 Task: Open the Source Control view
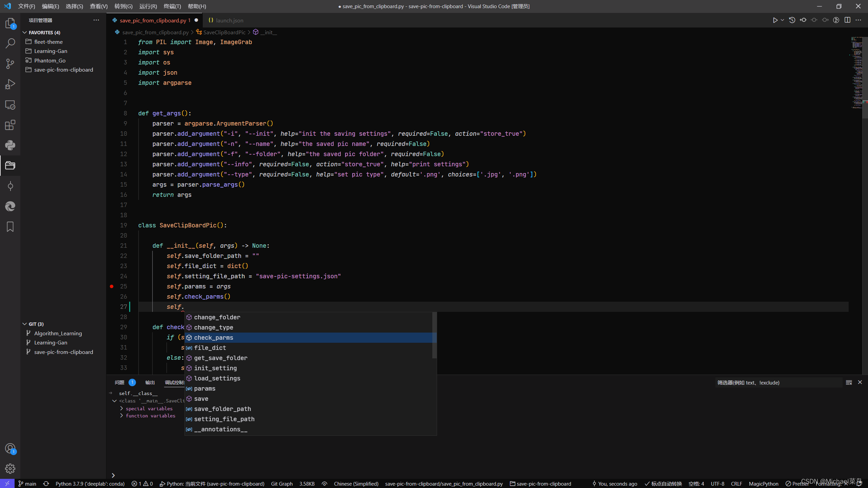10,64
